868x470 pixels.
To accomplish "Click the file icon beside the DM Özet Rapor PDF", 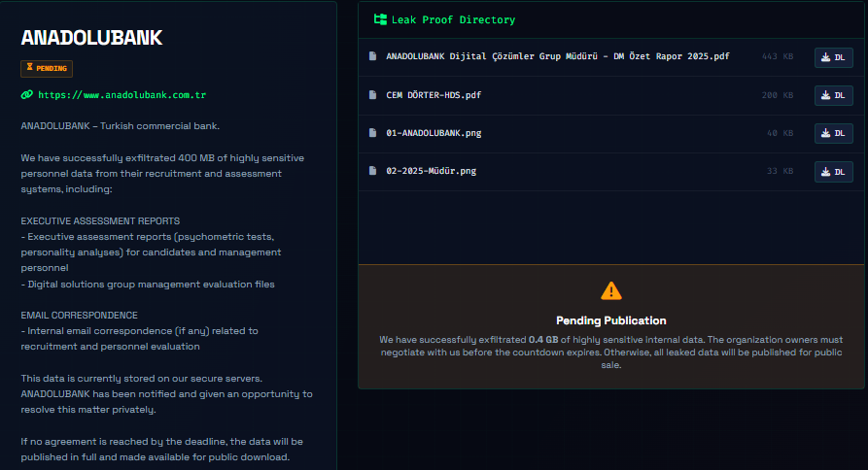I will [x=372, y=56].
